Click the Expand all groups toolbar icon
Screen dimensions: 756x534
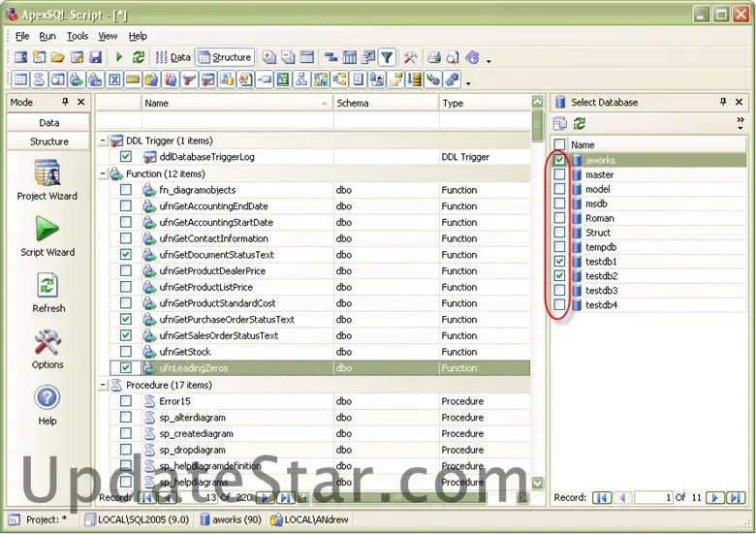(x=269, y=57)
